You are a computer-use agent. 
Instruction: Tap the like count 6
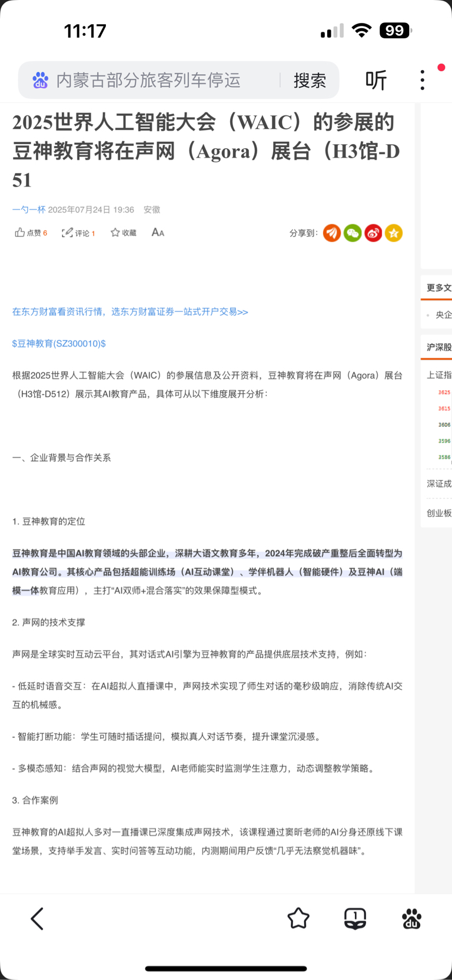click(x=45, y=233)
